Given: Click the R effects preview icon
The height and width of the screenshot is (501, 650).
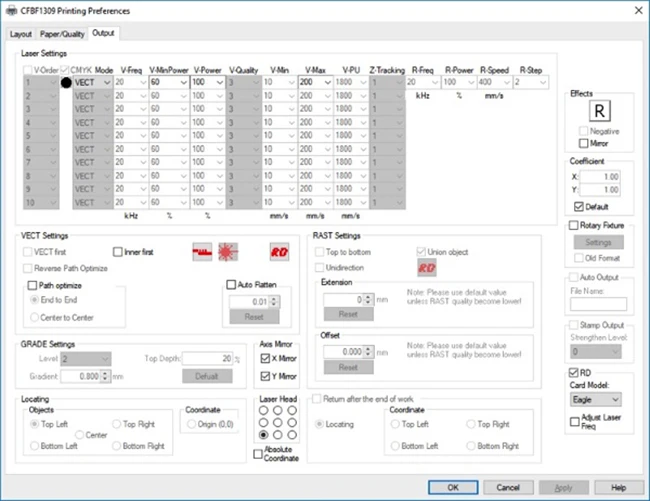Looking at the screenshot, I should pos(600,111).
